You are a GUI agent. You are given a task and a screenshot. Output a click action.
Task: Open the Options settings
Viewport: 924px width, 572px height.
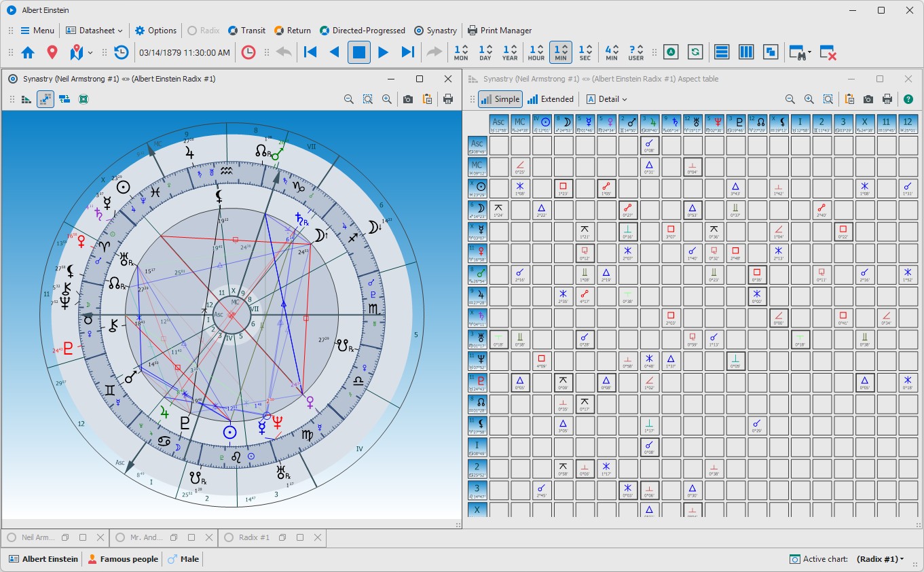click(156, 31)
